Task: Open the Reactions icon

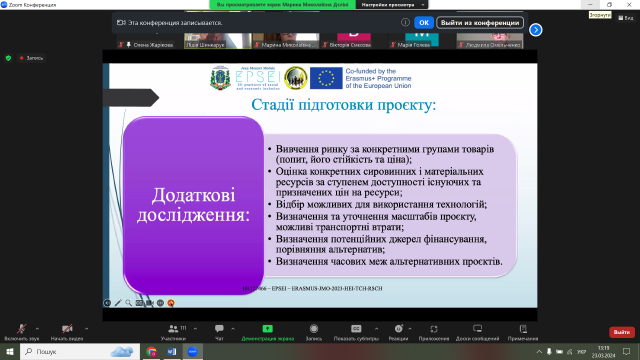Action: (398, 329)
